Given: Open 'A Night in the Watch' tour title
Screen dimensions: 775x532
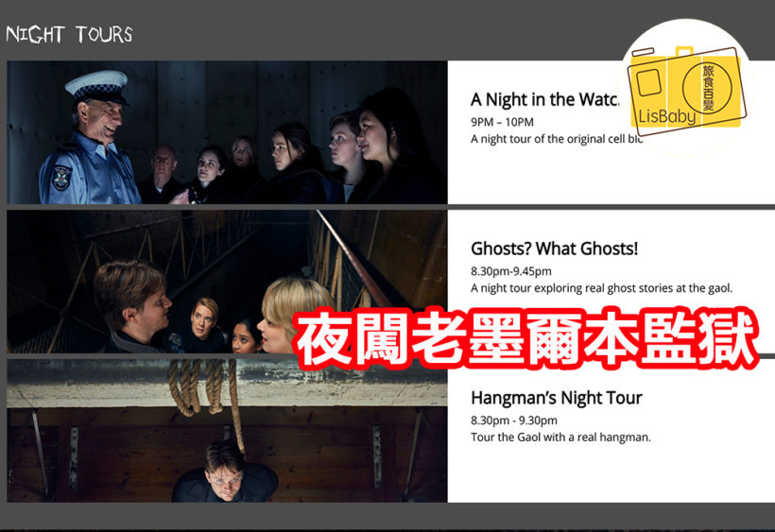Looking at the screenshot, I should point(544,99).
